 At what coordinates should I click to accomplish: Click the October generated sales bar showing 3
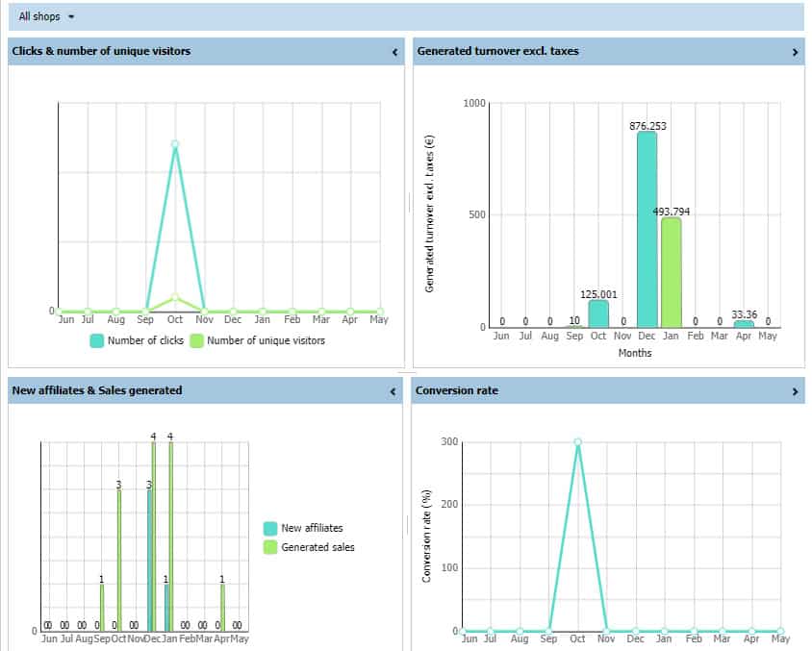point(119,560)
